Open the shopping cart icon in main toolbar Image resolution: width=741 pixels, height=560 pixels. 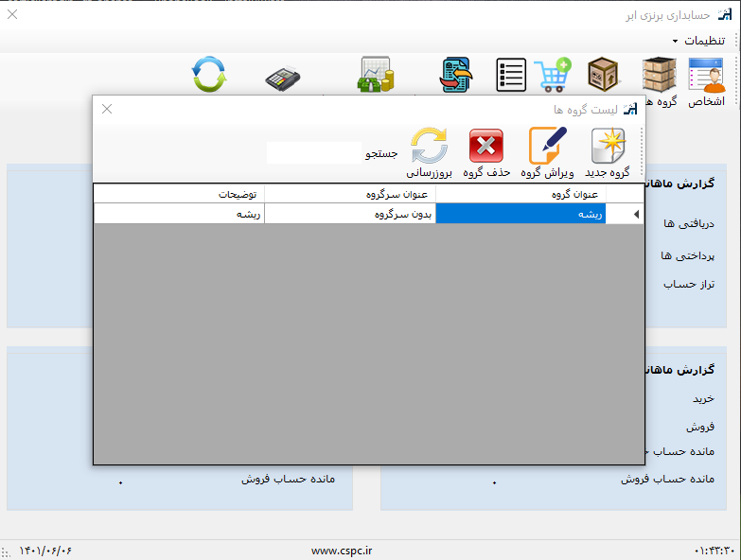pyautogui.click(x=552, y=76)
